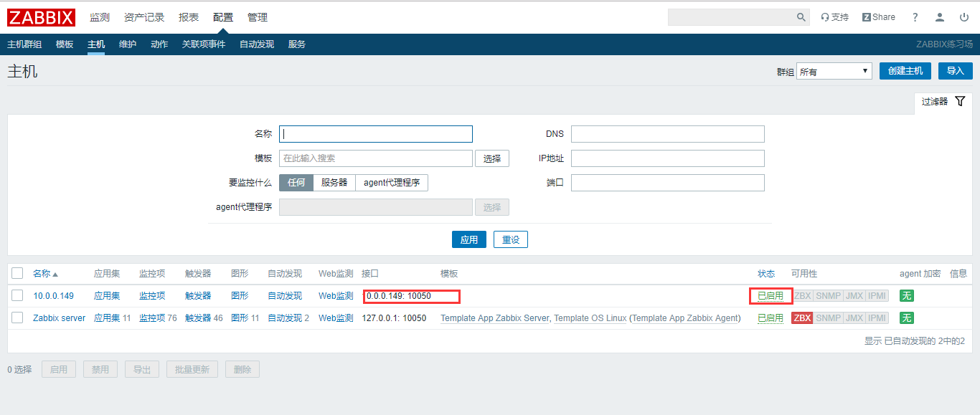Open the 报表 menu
The height and width of the screenshot is (415, 980).
(189, 17)
